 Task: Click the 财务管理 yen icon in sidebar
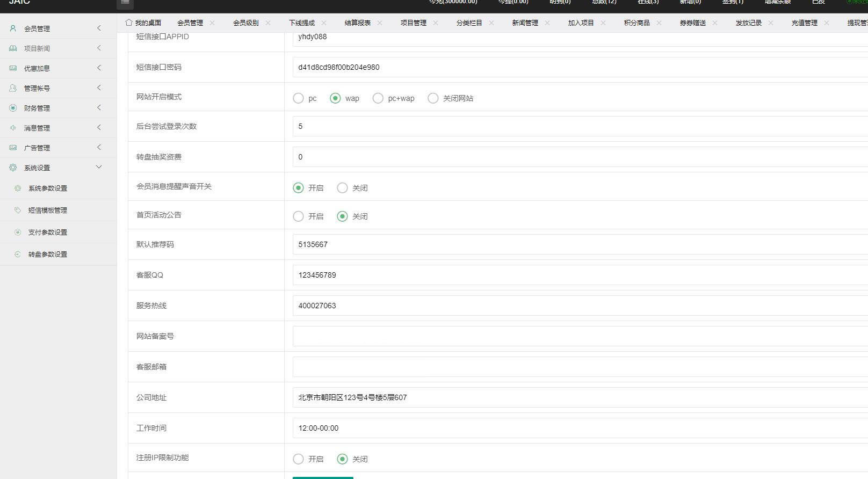tap(13, 108)
